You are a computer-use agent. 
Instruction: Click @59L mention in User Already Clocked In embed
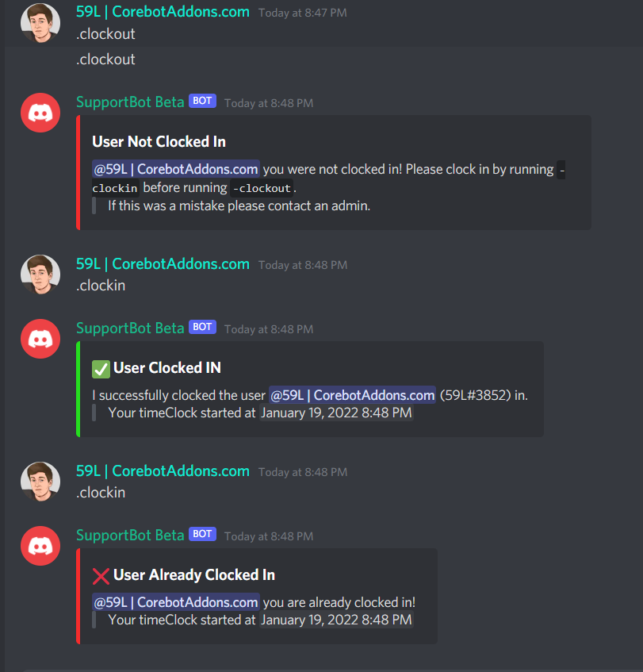(x=176, y=602)
